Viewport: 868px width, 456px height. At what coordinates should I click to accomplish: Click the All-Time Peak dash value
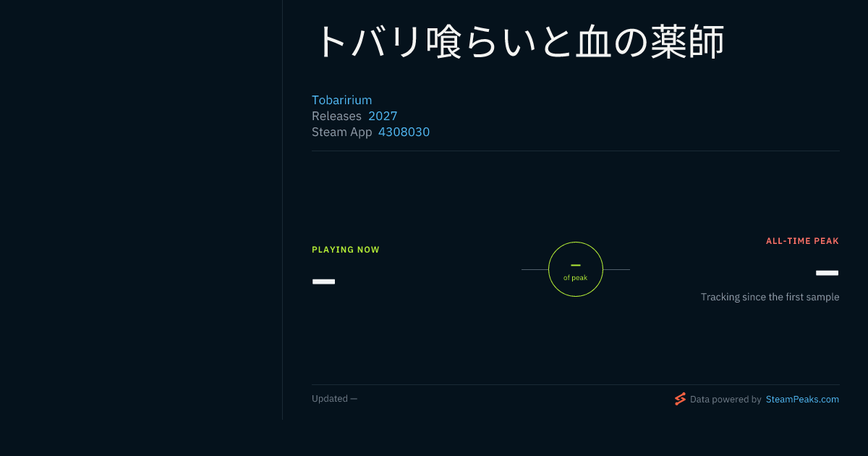point(827,273)
